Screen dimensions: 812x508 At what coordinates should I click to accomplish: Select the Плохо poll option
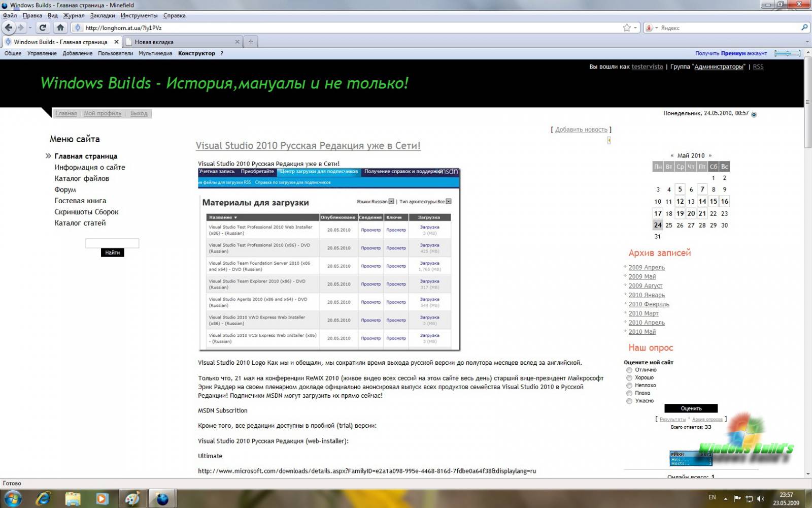[x=629, y=393]
